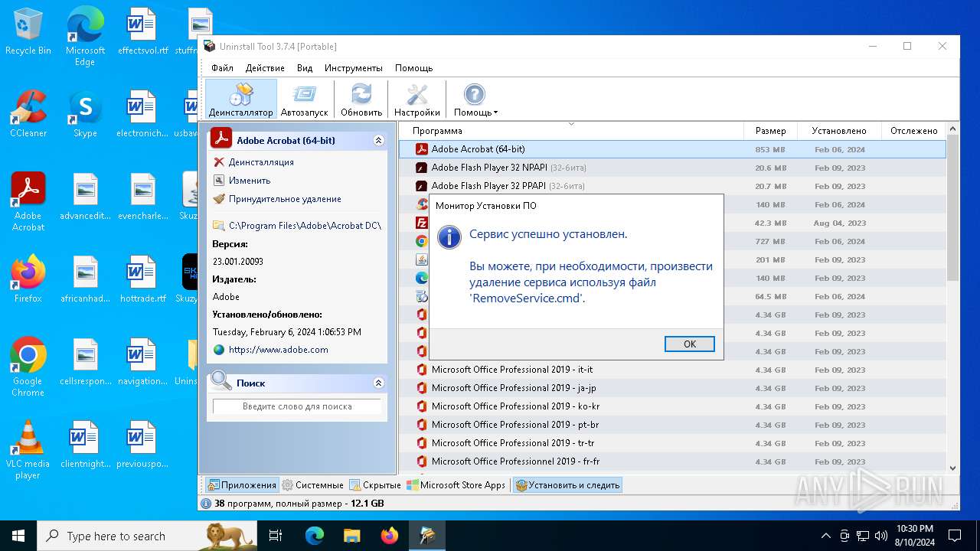The width and height of the screenshot is (980, 551).
Task: Sort by the Размер column header
Action: tap(770, 131)
